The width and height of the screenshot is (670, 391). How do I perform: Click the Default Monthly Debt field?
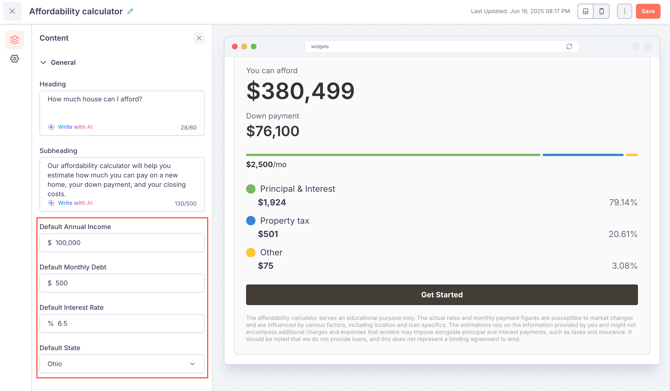click(122, 283)
